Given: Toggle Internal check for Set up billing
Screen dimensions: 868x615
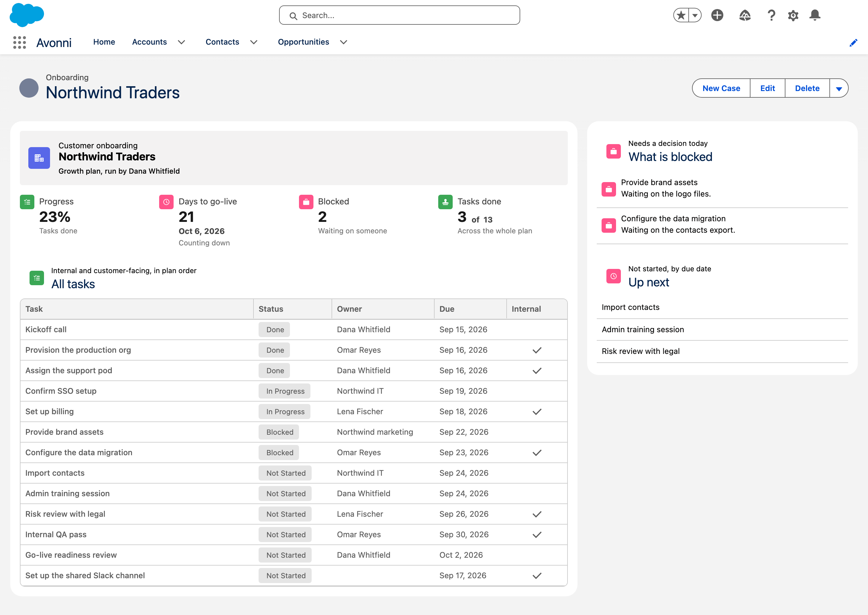Looking at the screenshot, I should click(537, 412).
